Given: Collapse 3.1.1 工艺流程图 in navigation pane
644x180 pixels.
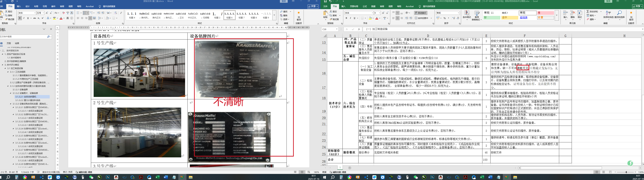Looking at the screenshot, I should point(8,72).
